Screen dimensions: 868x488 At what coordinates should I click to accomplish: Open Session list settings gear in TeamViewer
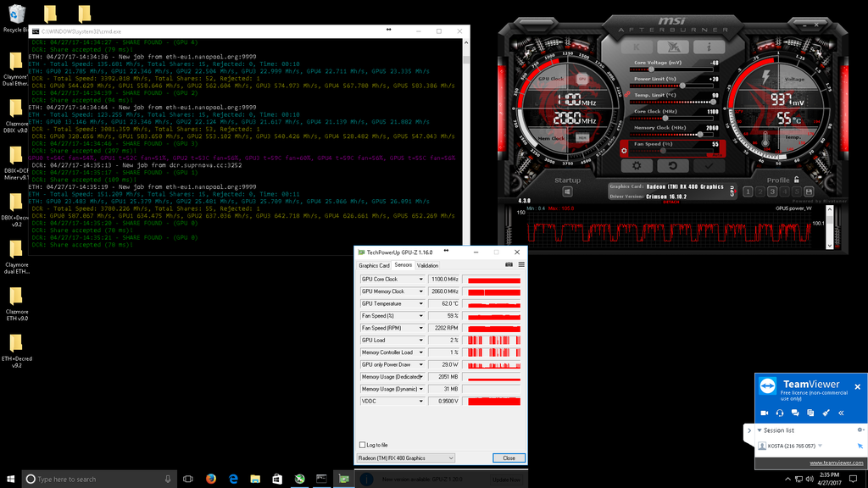tap(860, 430)
